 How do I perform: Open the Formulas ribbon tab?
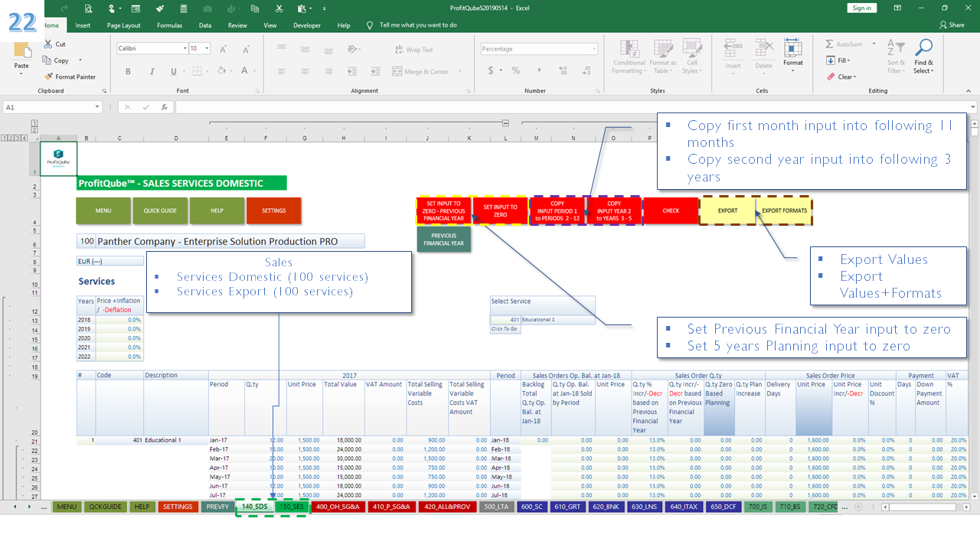(x=169, y=24)
